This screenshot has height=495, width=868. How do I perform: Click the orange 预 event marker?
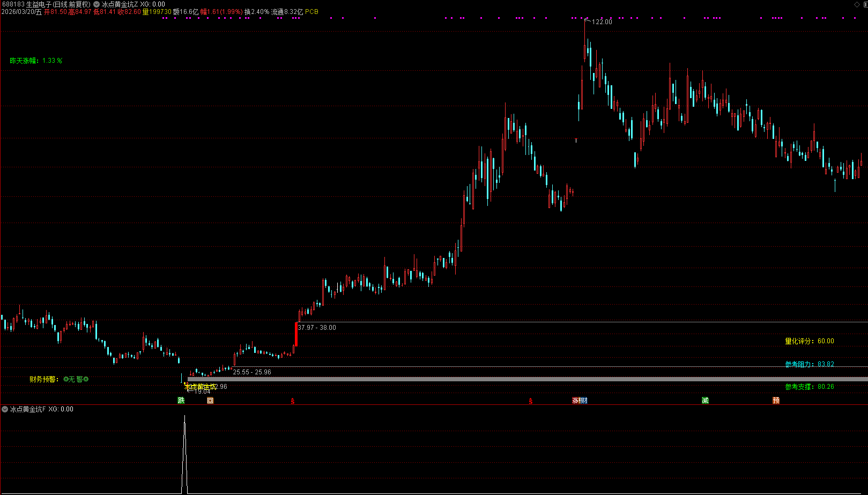tap(776, 401)
